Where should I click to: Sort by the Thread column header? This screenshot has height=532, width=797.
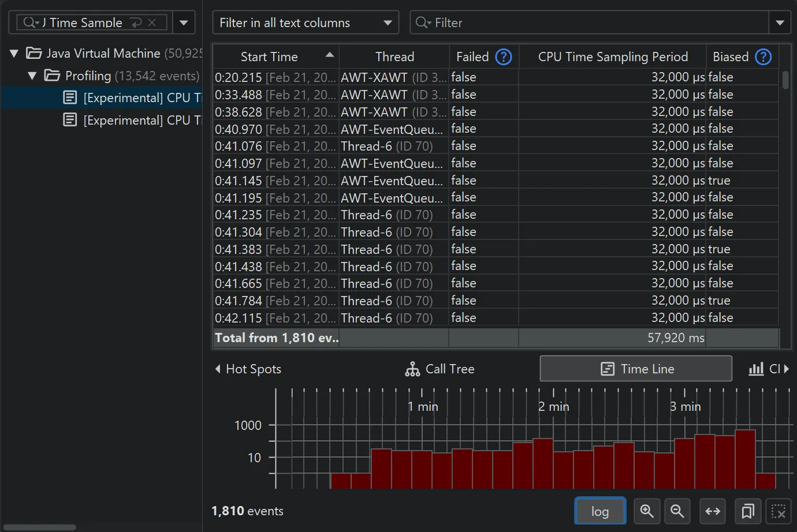394,57
